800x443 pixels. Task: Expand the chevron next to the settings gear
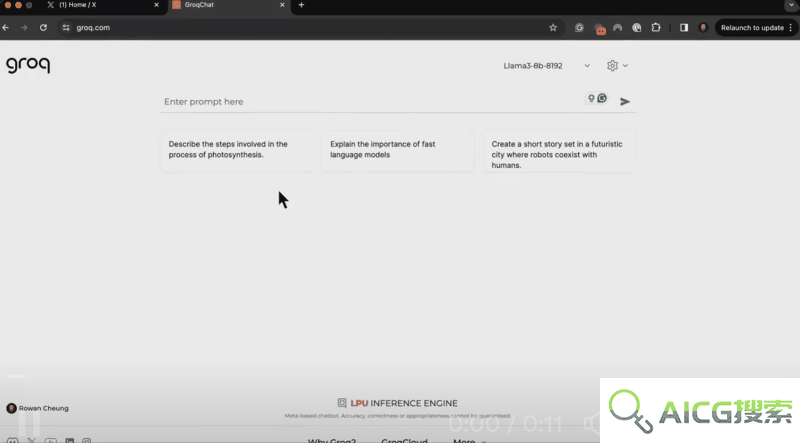coord(625,66)
